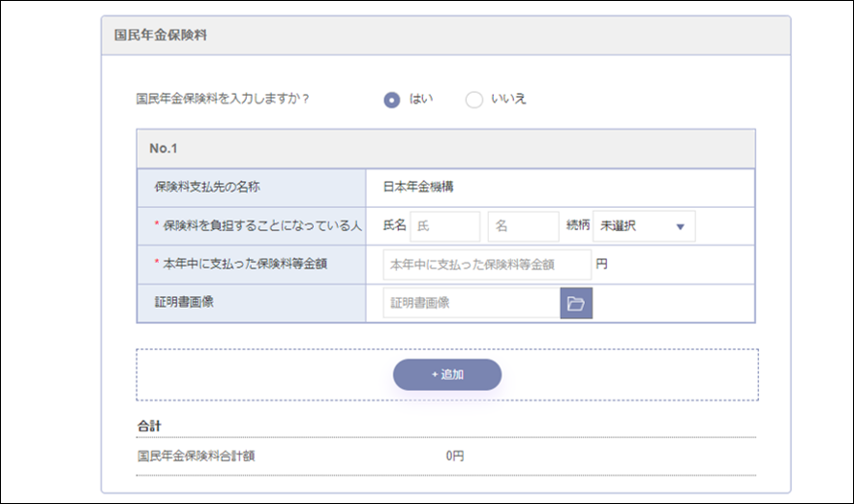The image size is (854, 504).
Task: Click the 0円 total amount value
Action: point(455,455)
